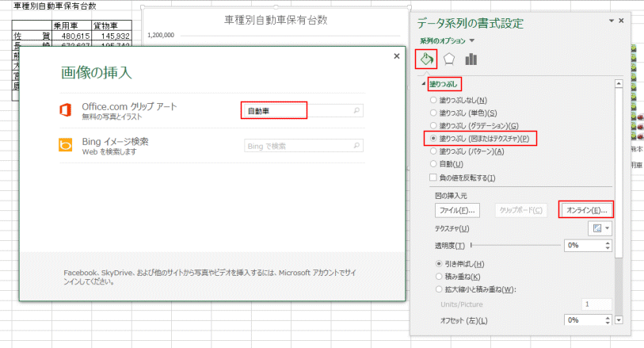Open the 系列のオプション dropdown
Viewport: 644px width, 348px height.
pyautogui.click(x=472, y=40)
